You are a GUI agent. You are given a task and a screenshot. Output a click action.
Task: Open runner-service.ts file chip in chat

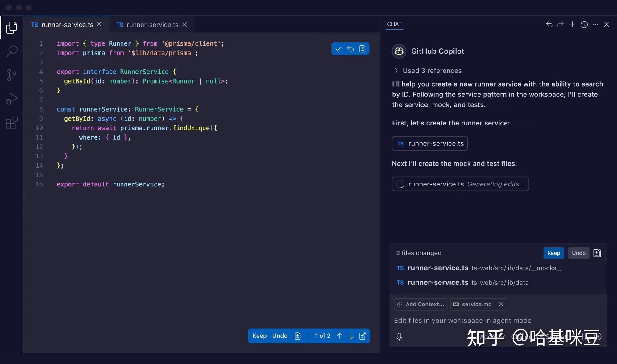[430, 143]
